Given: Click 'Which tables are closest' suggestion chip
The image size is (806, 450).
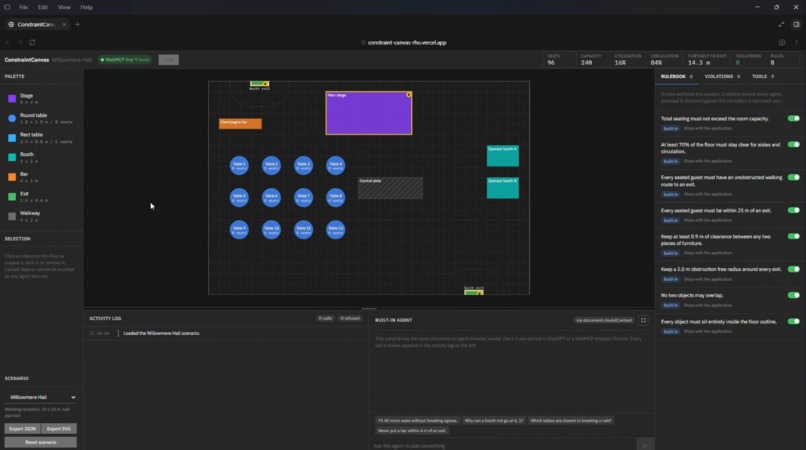Looking at the screenshot, I should click(x=571, y=421).
